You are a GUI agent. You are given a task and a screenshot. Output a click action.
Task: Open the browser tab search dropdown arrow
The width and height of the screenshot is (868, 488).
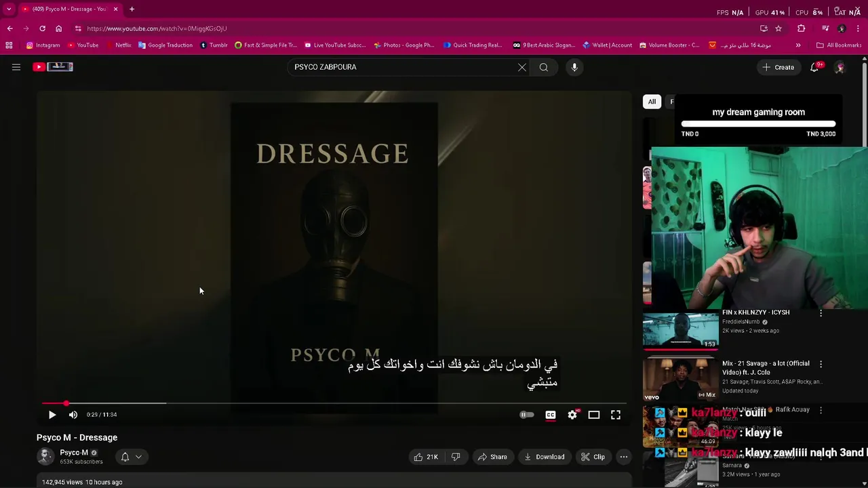pyautogui.click(x=9, y=9)
